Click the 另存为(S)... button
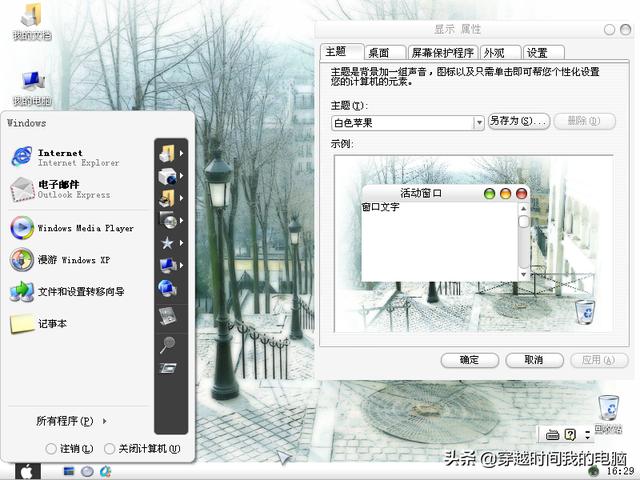 pyautogui.click(x=519, y=121)
